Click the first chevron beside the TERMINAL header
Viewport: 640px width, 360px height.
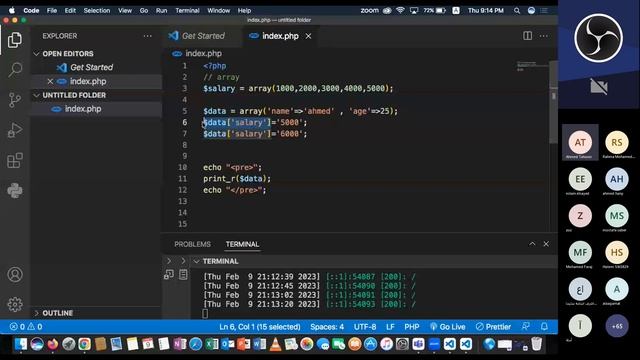(169, 261)
